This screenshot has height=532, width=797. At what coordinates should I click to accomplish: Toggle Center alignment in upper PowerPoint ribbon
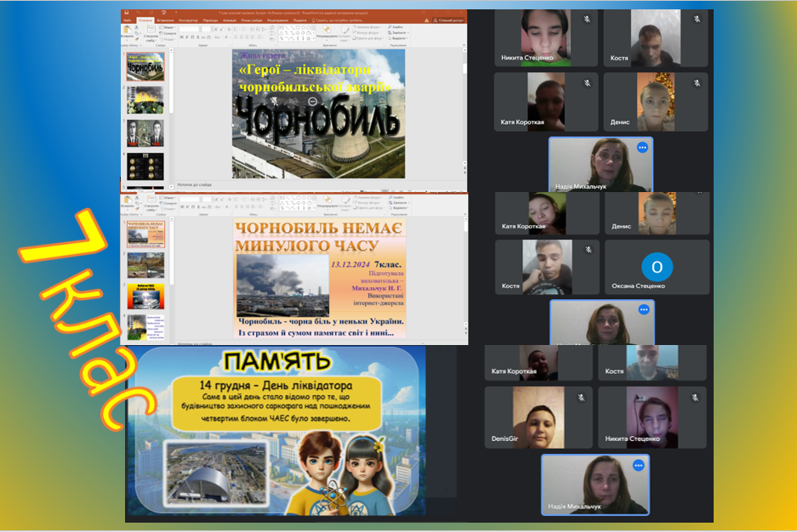242,37
